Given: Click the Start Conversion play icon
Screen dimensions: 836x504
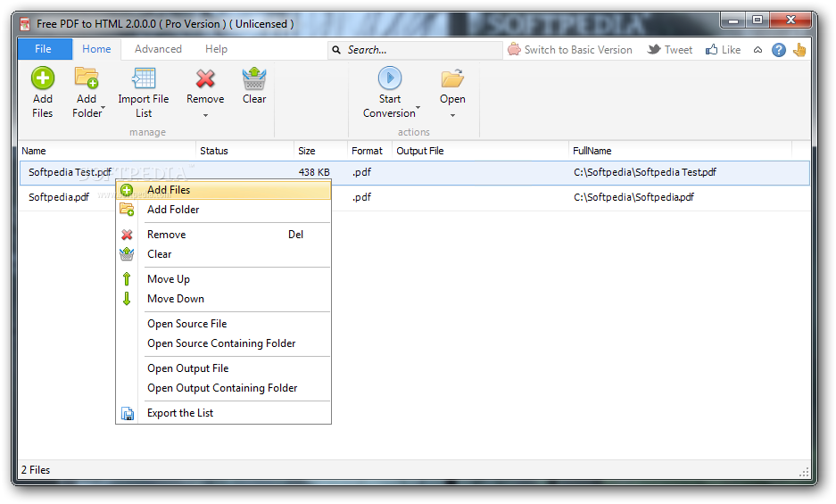Looking at the screenshot, I should (390, 78).
